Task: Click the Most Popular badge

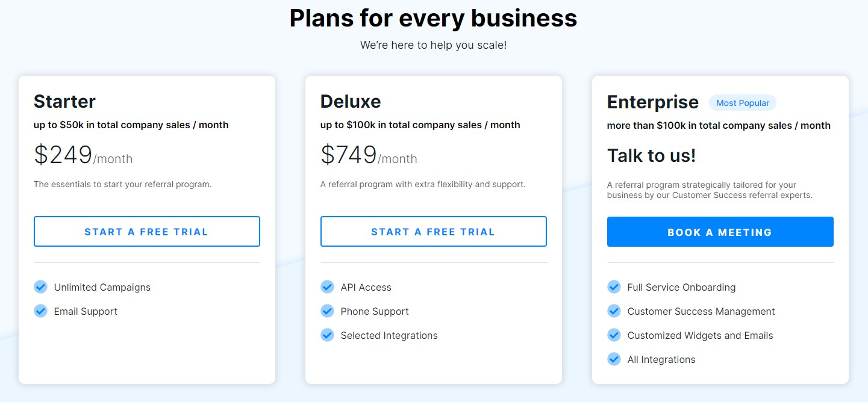Action: tap(743, 103)
